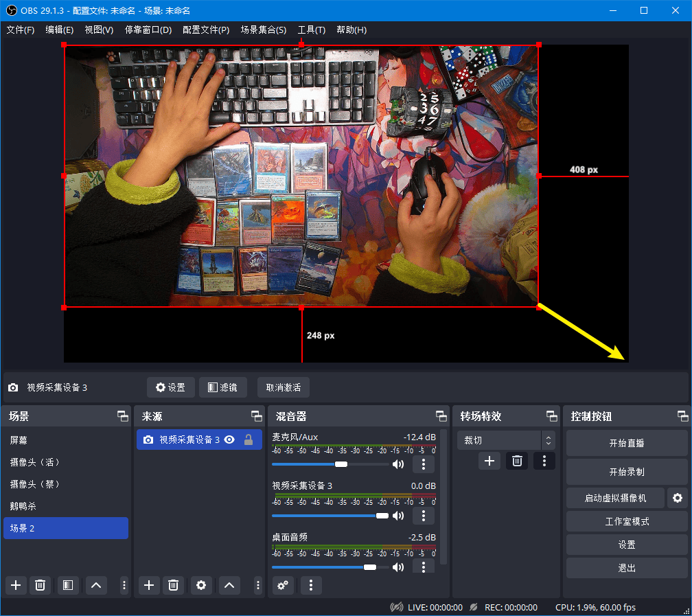
Task: Click 退出 to quit OBS
Action: pos(627,568)
